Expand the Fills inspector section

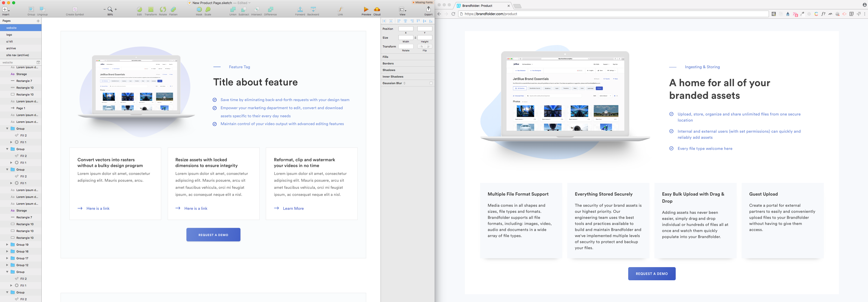click(x=407, y=57)
